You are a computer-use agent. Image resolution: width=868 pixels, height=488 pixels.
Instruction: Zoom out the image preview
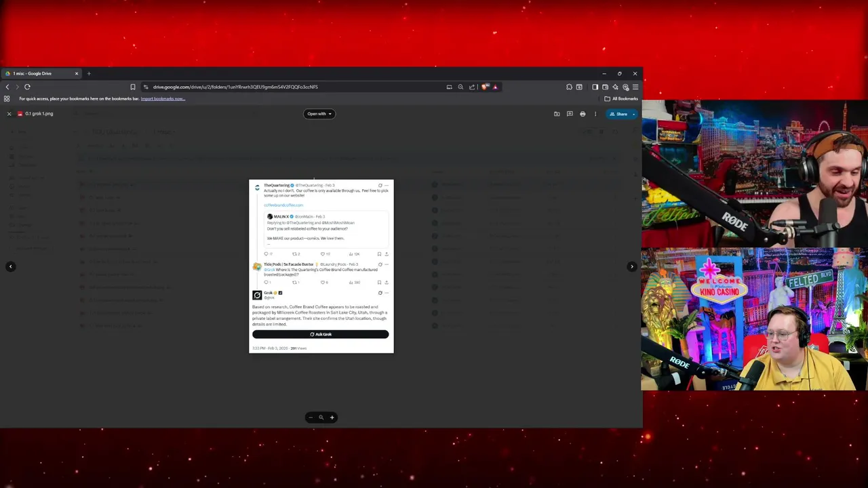tap(311, 418)
